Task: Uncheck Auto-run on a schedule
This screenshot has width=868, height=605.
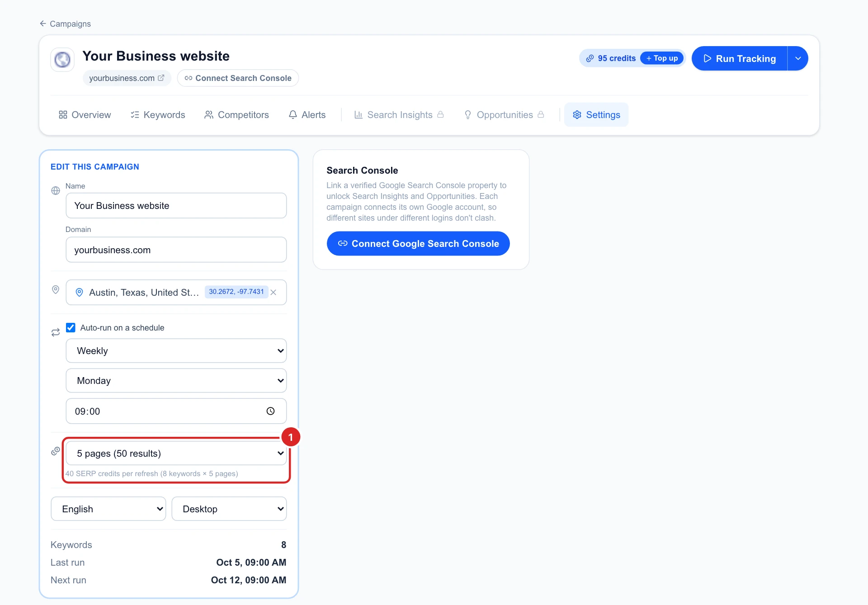Action: click(x=71, y=327)
